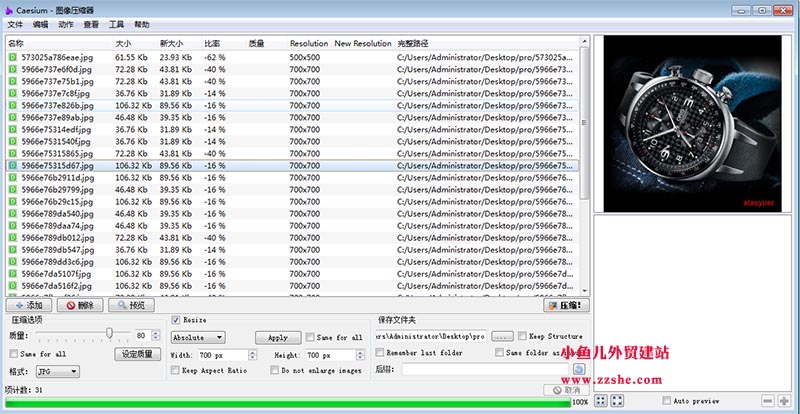The height and width of the screenshot is (414, 800).
Task: Click the quality slider handle
Action: click(108, 335)
